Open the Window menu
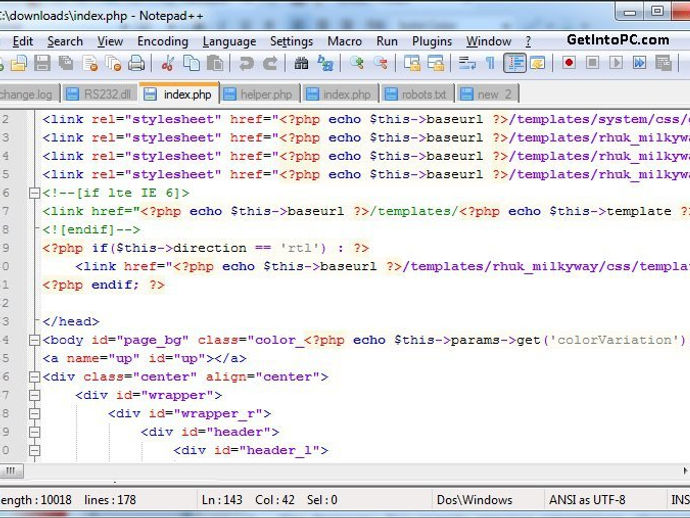The width and height of the screenshot is (690, 518). click(x=488, y=41)
